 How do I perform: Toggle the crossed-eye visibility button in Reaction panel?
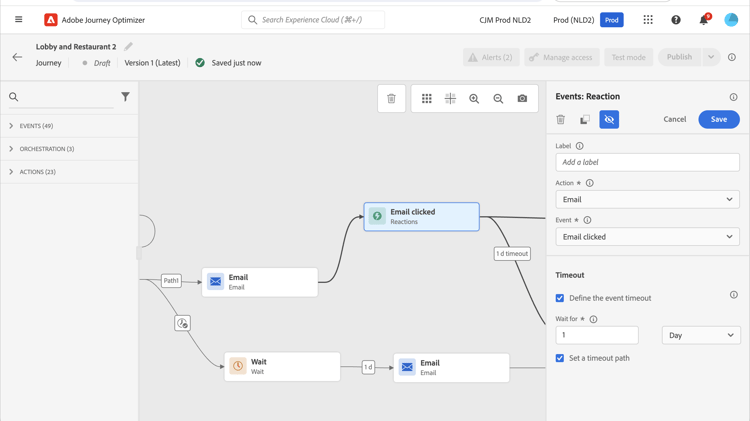click(x=609, y=120)
